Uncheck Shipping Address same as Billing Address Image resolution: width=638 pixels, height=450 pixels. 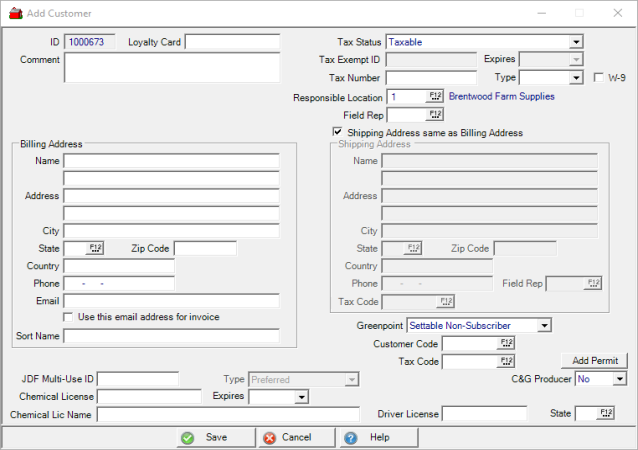click(x=338, y=132)
